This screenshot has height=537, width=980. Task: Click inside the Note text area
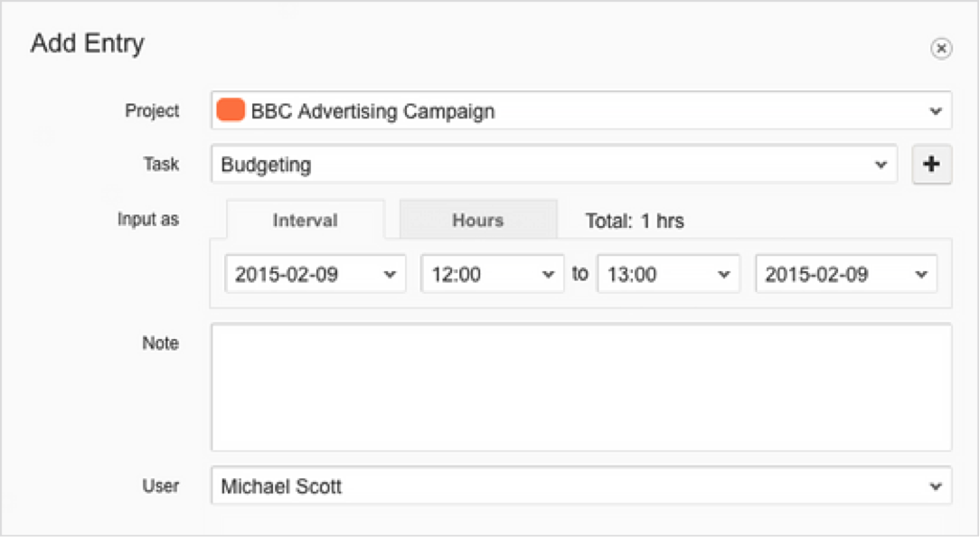pyautogui.click(x=581, y=387)
